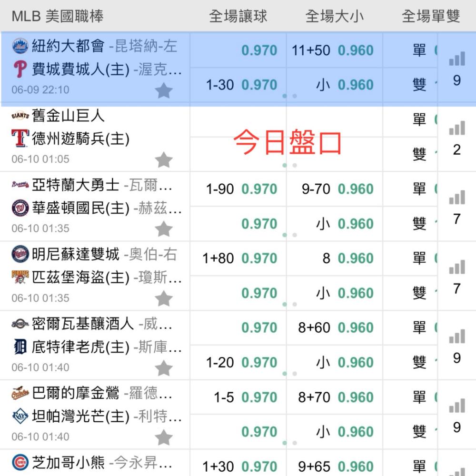The height and width of the screenshot is (476, 476).
Task: Click market count 9 for 紐約大都會 game
Action: tap(457, 80)
